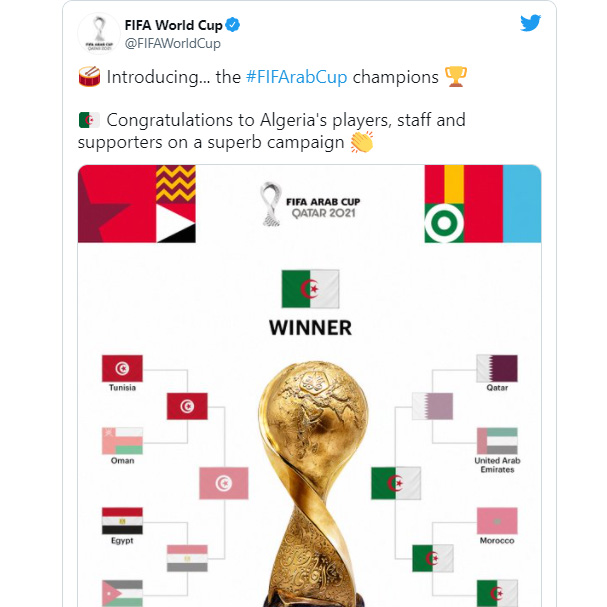Select the Qatar flag in bracket

(x=497, y=368)
